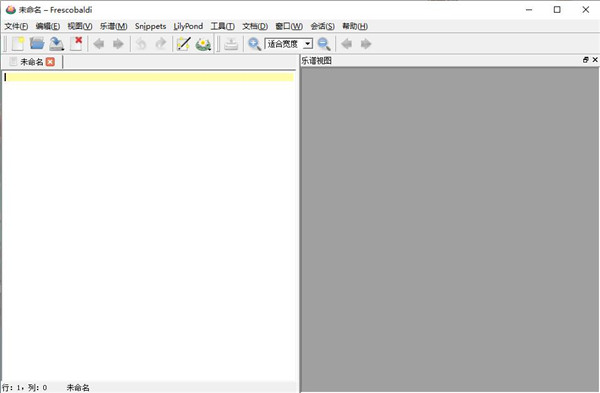600x393 pixels.
Task: Undock the 乐谱视图 panel with the float button
Action: coord(585,60)
